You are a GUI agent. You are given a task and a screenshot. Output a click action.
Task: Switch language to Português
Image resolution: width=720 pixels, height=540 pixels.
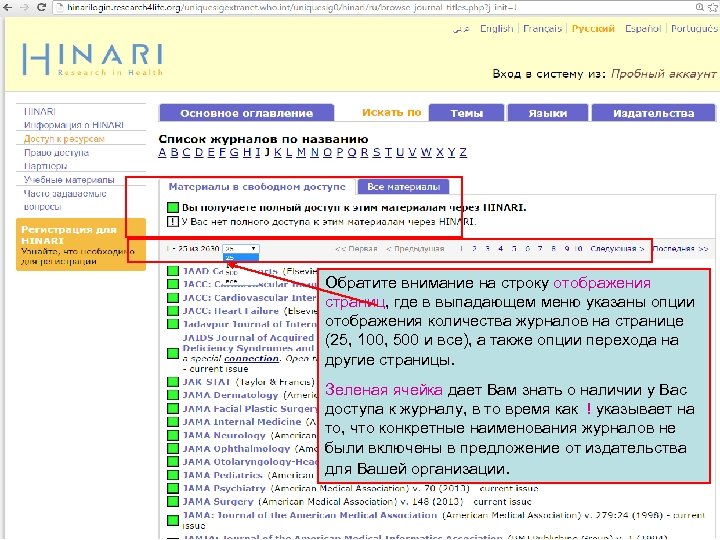tap(694, 28)
